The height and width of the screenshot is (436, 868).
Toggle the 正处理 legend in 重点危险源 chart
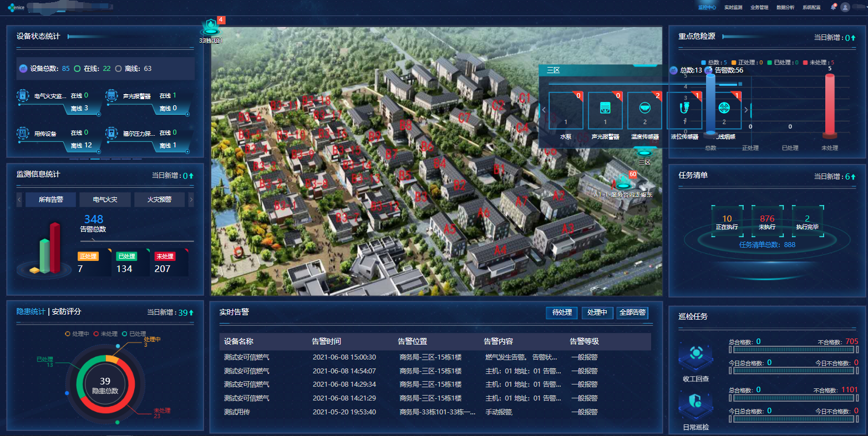[x=747, y=63]
